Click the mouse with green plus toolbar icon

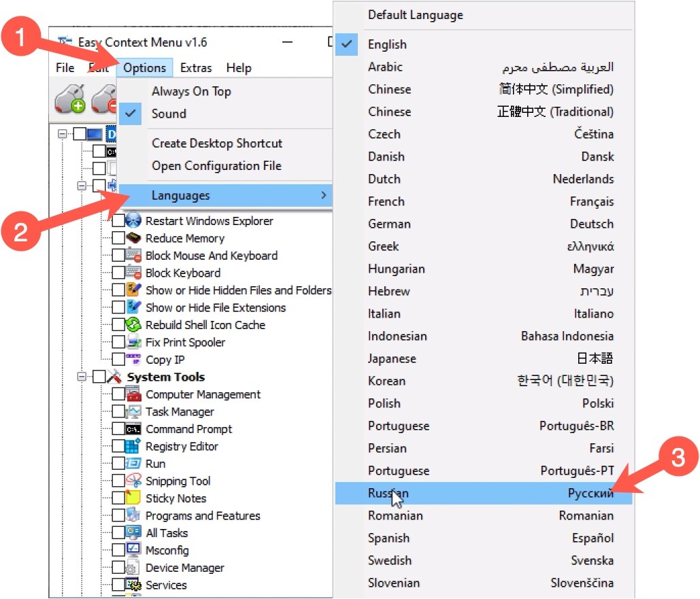pyautogui.click(x=70, y=99)
